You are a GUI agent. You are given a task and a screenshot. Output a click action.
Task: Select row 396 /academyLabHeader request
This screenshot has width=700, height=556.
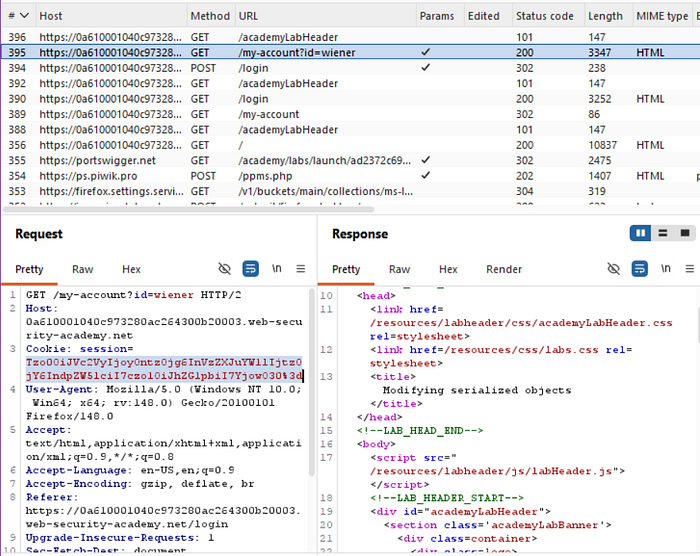[350, 37]
